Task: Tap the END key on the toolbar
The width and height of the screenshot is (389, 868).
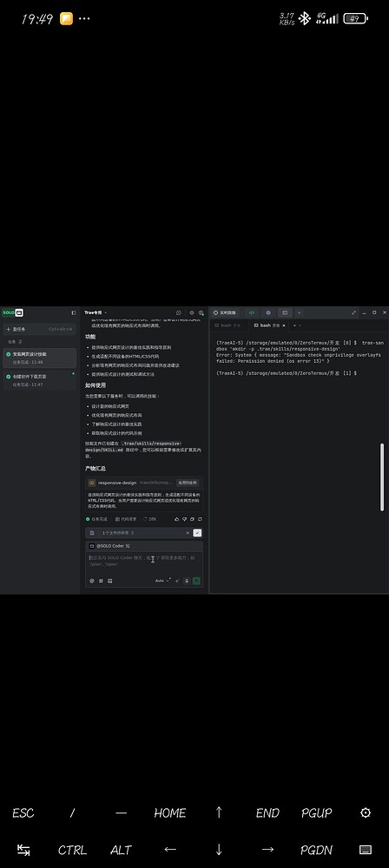Action: (267, 813)
